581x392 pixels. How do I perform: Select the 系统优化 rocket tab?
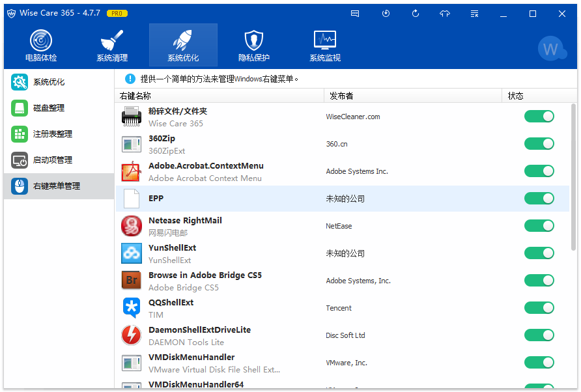[x=183, y=45]
